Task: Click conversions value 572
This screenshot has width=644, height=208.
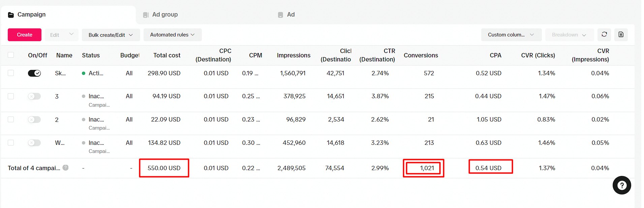Action: (429, 73)
